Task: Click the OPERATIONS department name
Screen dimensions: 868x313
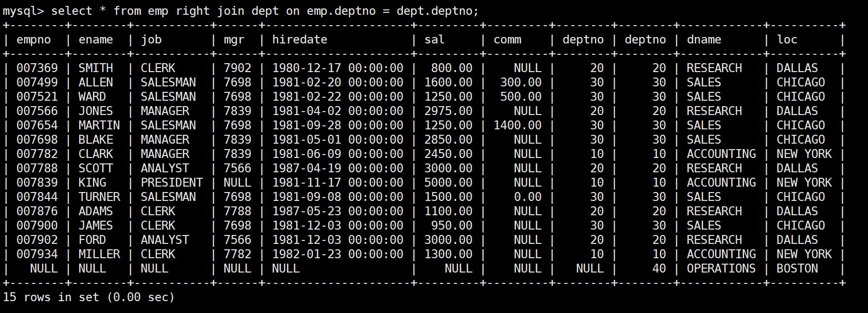Action: pos(721,269)
